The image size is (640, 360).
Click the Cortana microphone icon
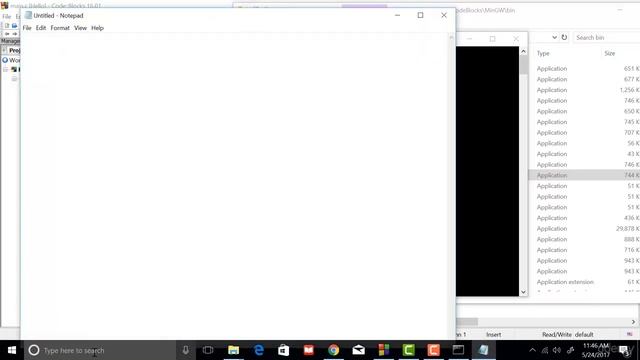click(x=185, y=350)
